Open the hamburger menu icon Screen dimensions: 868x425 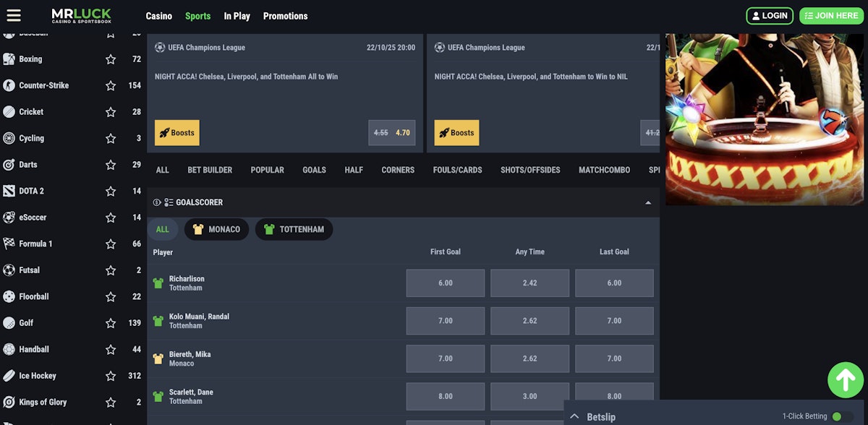click(13, 15)
